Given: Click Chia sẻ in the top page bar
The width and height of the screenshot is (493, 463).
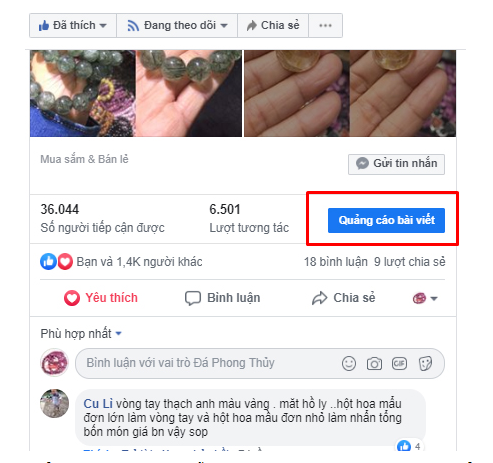Looking at the screenshot, I should (273, 25).
